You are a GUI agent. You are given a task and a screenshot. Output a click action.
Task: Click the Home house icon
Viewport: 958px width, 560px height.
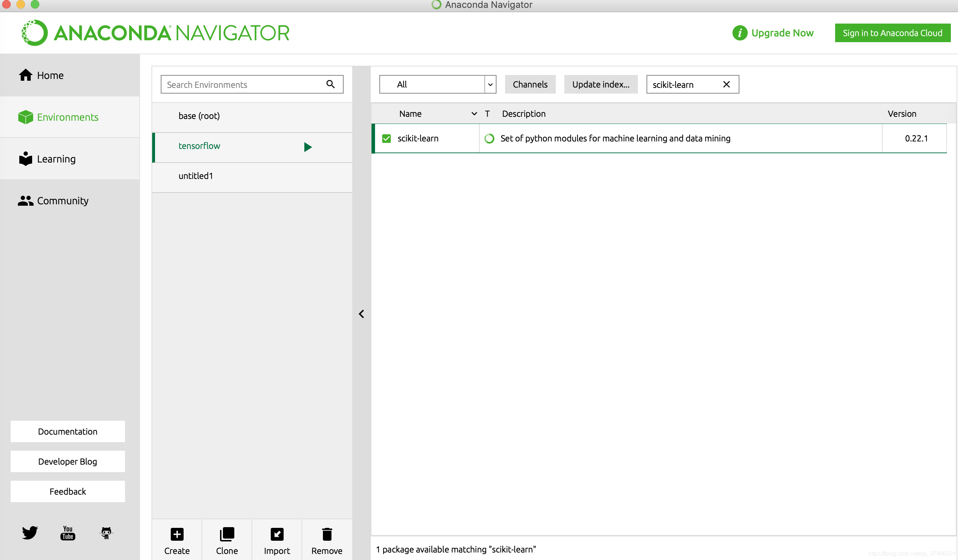click(25, 75)
